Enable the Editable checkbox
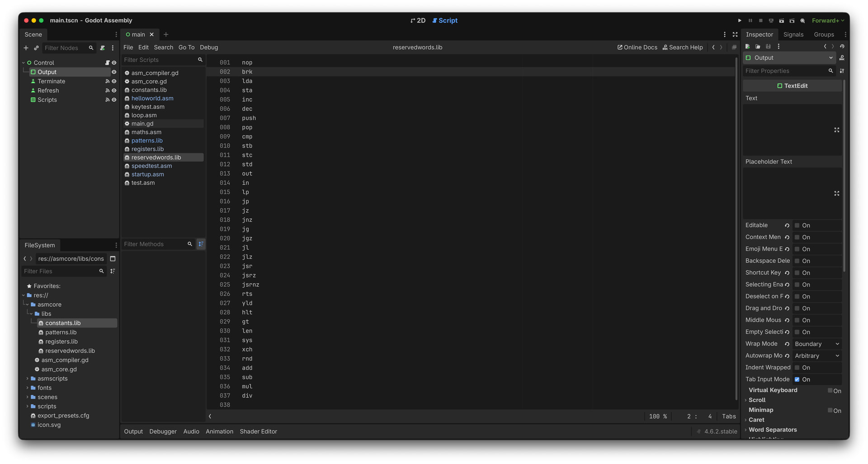Viewport: 868px width, 464px height. tap(797, 225)
